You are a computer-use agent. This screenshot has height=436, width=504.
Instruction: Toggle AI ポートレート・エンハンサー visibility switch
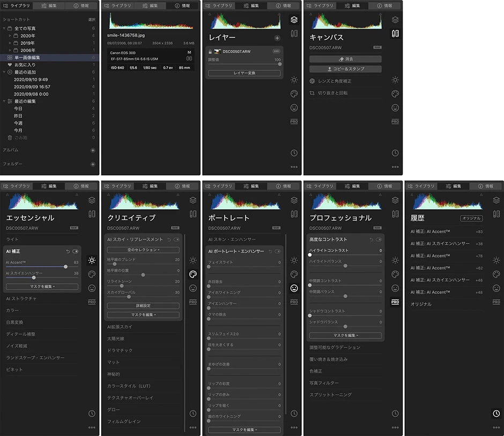[x=278, y=252]
